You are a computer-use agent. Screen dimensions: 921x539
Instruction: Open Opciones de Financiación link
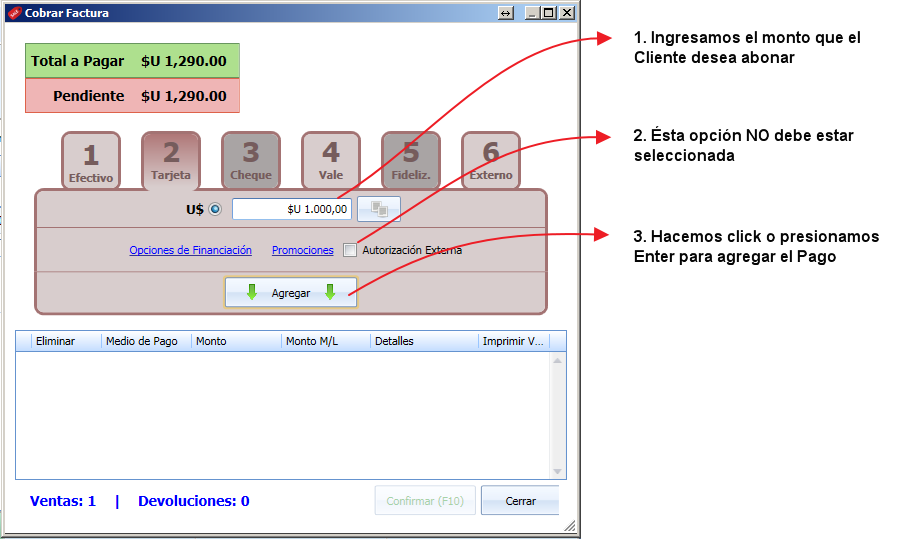(x=190, y=250)
